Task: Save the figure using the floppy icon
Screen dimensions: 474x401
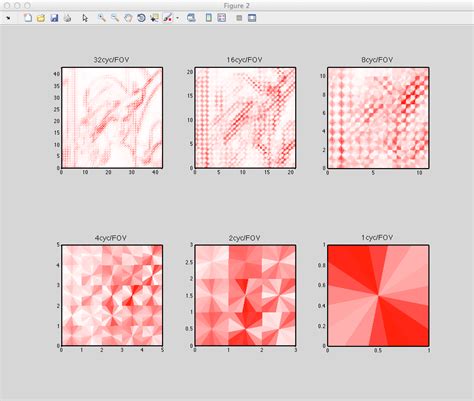Action: click(54, 18)
